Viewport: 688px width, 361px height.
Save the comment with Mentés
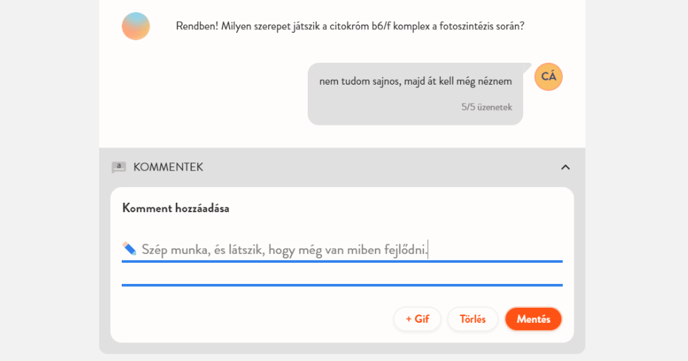533,319
